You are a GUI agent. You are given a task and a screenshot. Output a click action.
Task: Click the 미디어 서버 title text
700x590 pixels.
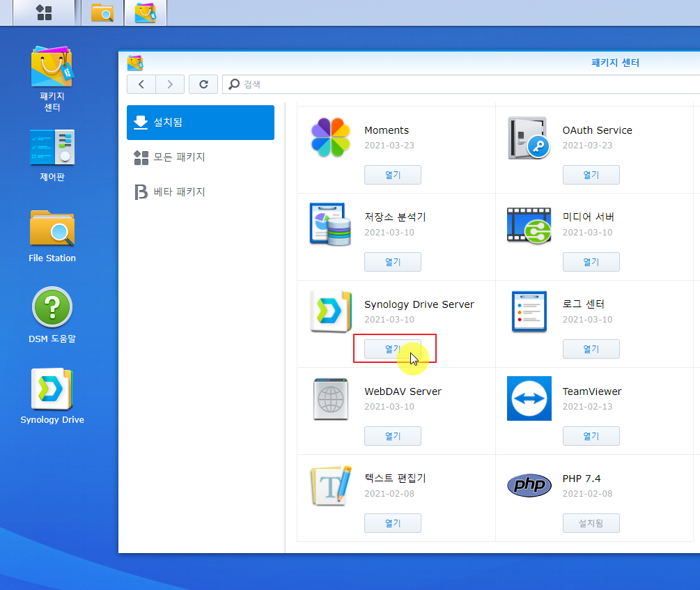[589, 217]
